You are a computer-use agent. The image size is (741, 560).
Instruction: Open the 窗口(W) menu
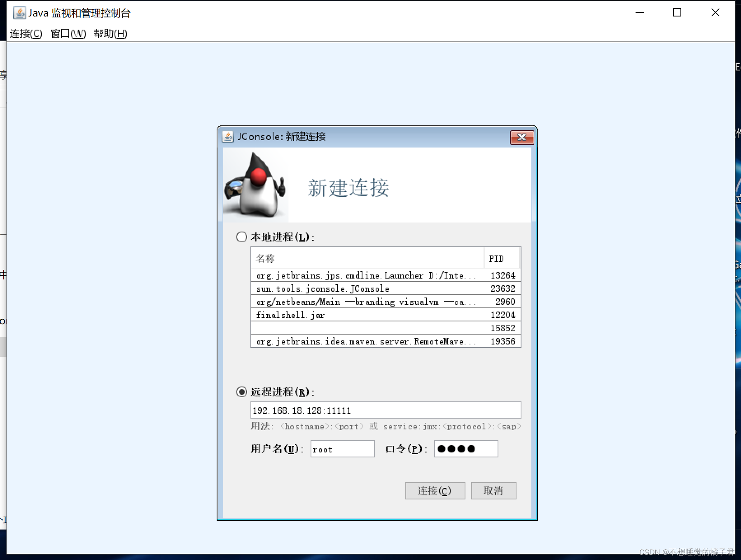(68, 33)
